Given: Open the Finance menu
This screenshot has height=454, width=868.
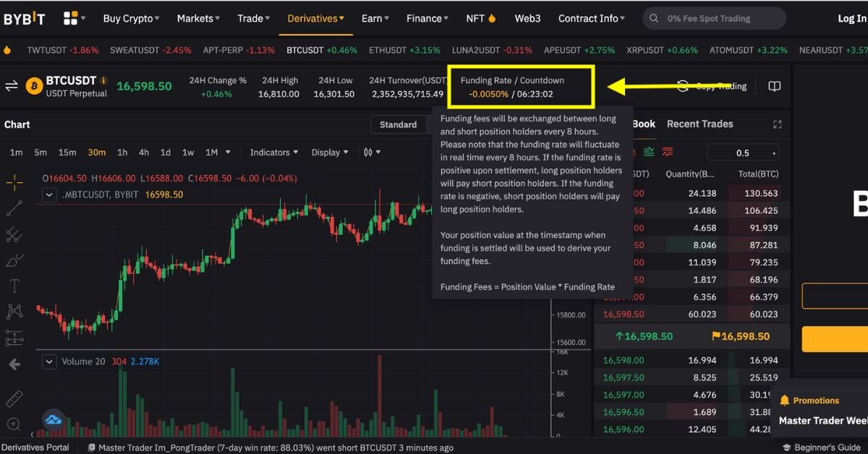Looking at the screenshot, I should coord(427,18).
